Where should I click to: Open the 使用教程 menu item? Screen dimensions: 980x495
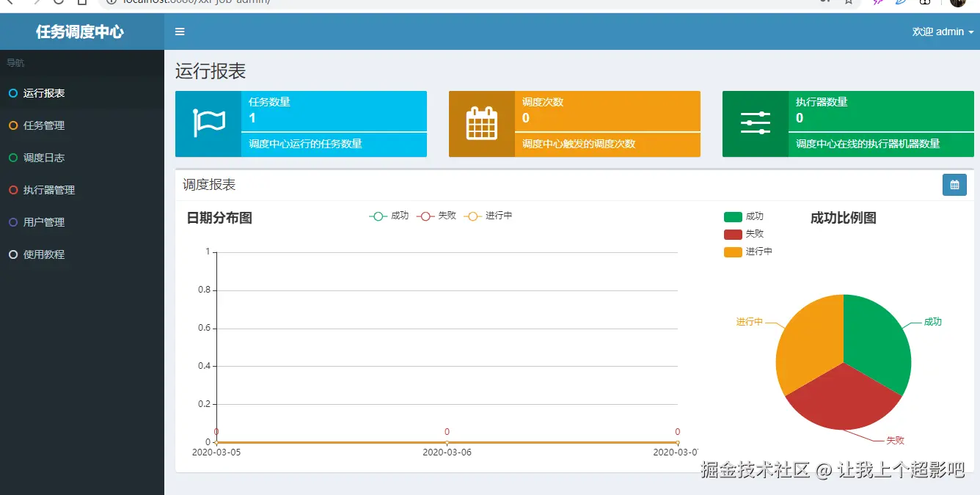[x=82, y=254]
